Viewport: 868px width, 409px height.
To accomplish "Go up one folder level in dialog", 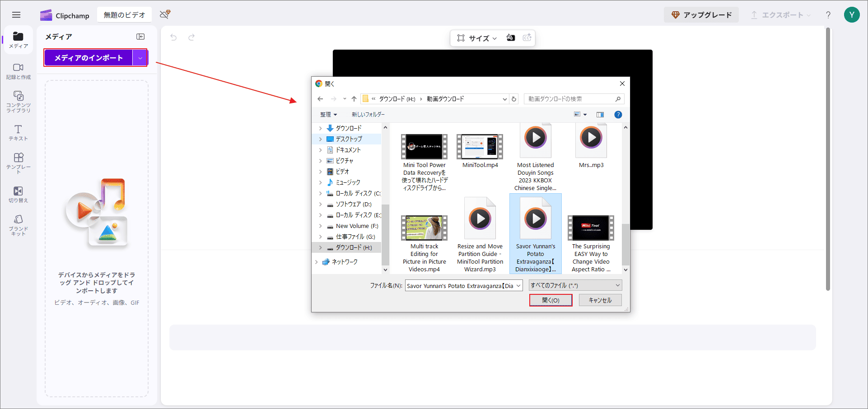I will pos(354,99).
